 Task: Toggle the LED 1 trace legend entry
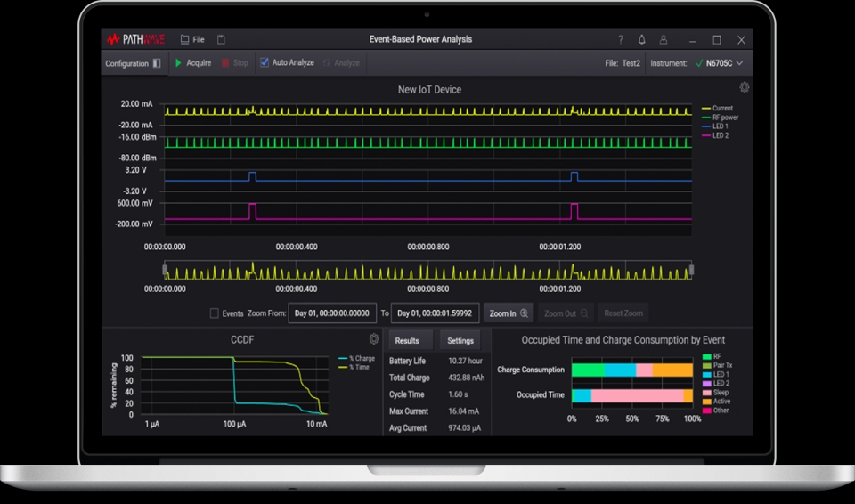[x=715, y=126]
